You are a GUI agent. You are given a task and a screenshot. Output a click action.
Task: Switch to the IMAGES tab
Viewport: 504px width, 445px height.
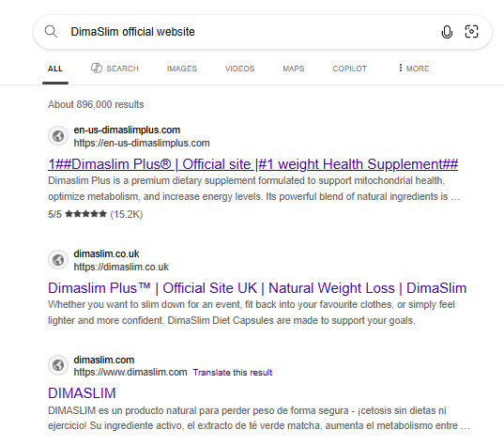point(181,69)
